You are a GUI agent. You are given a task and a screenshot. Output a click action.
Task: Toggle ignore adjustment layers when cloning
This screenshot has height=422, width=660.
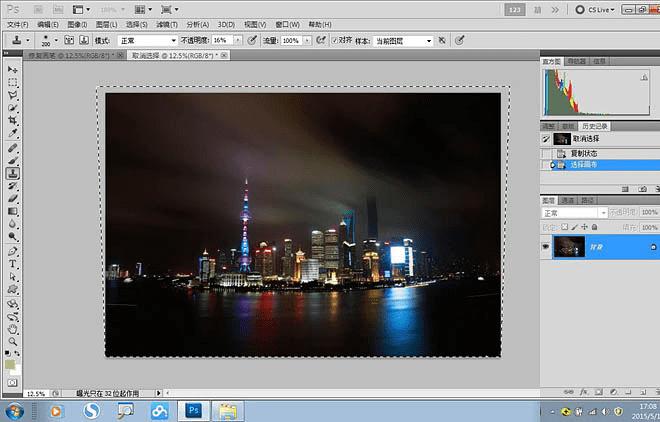tap(442, 40)
